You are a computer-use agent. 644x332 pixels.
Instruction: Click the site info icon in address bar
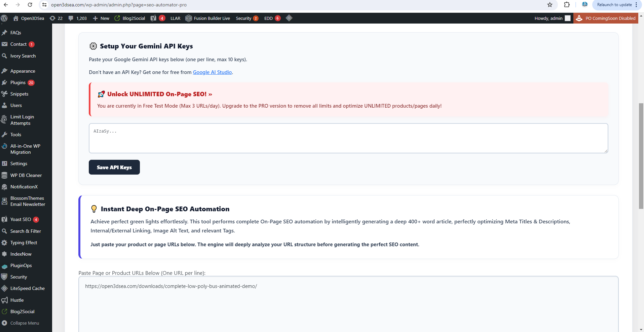coord(44,5)
